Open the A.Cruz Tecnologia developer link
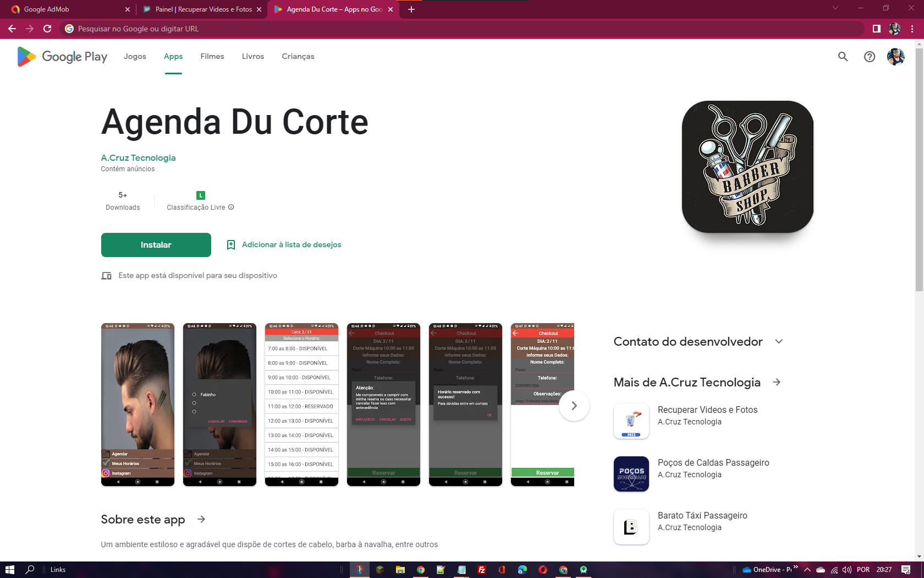Screen dimensions: 924x578 coord(138,158)
